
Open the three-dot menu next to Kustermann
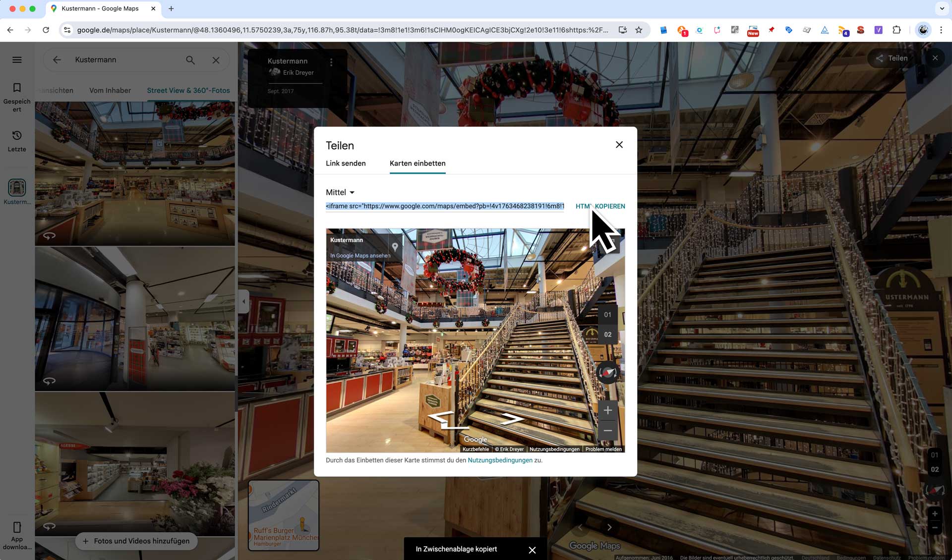[331, 62]
